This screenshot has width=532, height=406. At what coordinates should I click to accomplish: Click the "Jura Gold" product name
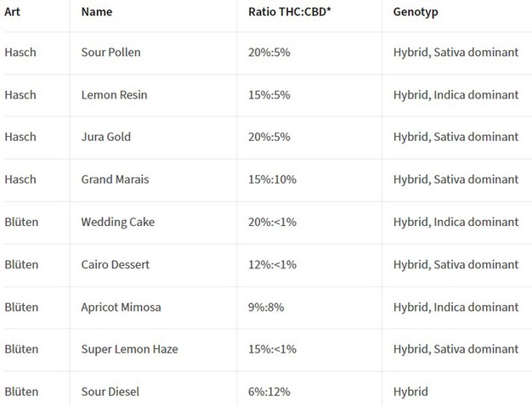coord(105,138)
